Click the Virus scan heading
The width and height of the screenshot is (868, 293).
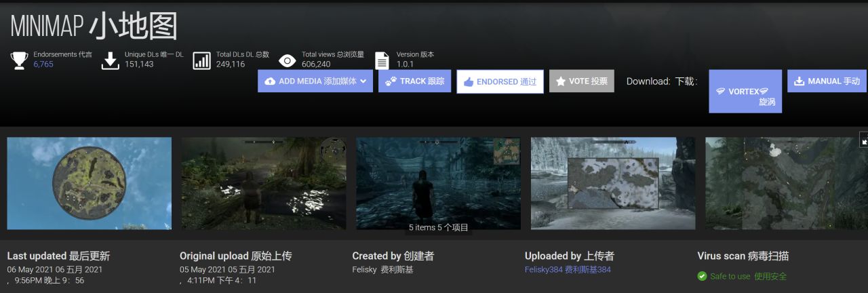pyautogui.click(x=743, y=256)
